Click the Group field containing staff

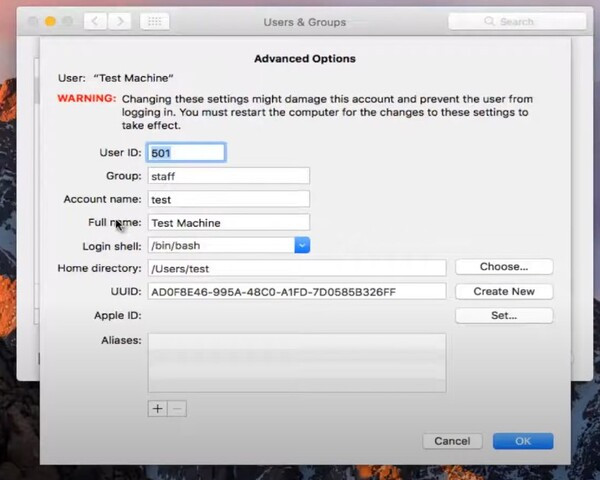(229, 176)
